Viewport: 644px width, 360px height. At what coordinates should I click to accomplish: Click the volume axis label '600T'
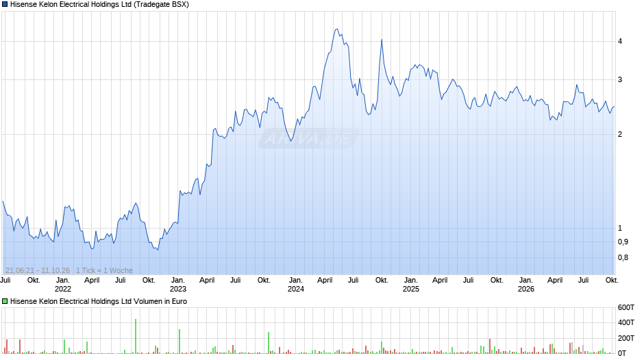(626, 307)
